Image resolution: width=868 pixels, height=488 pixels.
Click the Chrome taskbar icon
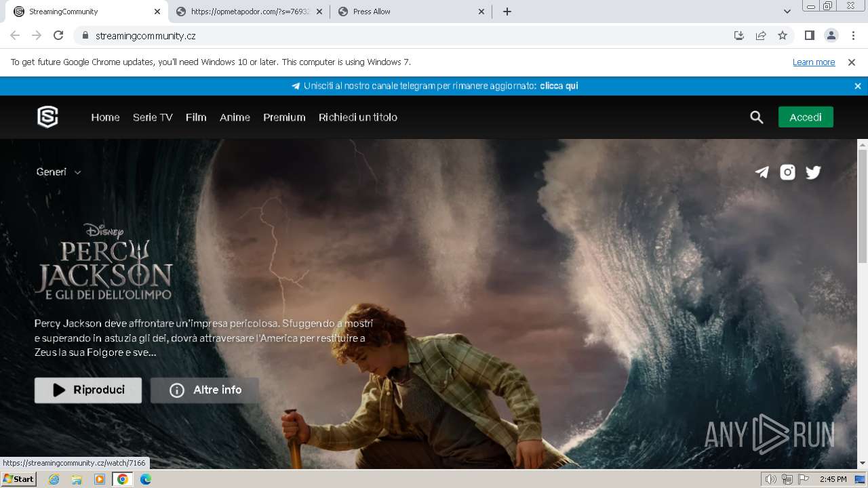[123, 479]
